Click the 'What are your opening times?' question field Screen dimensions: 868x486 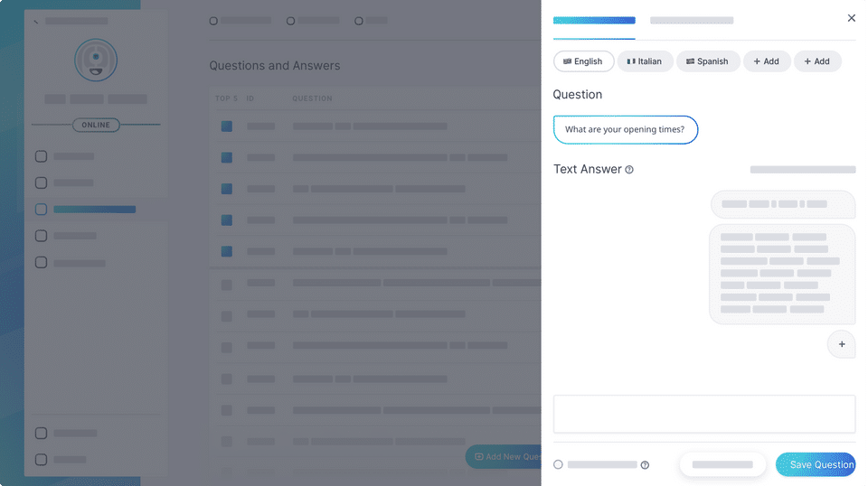625,129
